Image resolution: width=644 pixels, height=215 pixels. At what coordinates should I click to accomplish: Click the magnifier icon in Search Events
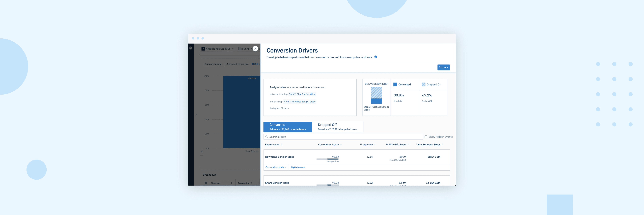[266, 137]
